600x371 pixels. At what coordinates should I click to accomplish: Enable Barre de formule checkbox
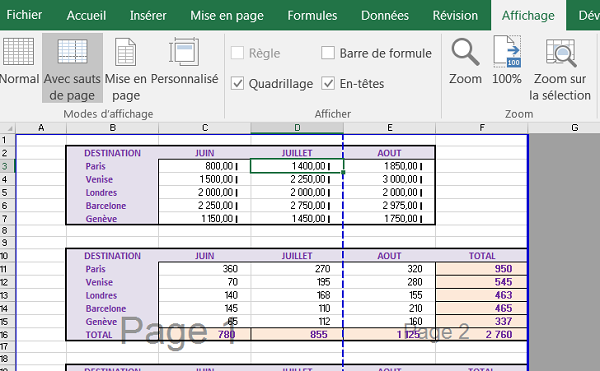coord(328,53)
